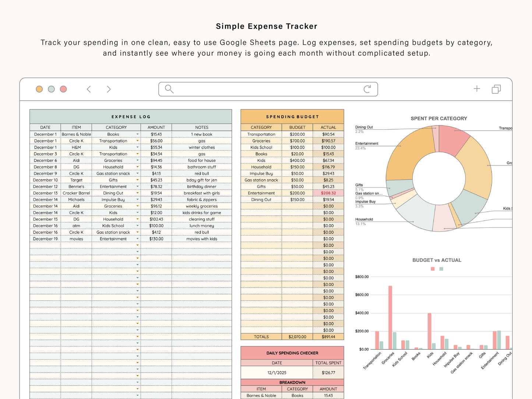The width and height of the screenshot is (532, 399).
Task: Click the DAILY SPENDING CHECKER header
Action: click(x=292, y=353)
